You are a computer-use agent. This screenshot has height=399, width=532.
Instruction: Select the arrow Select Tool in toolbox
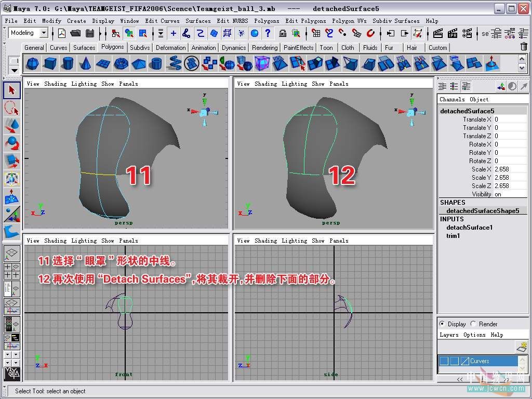(x=12, y=90)
